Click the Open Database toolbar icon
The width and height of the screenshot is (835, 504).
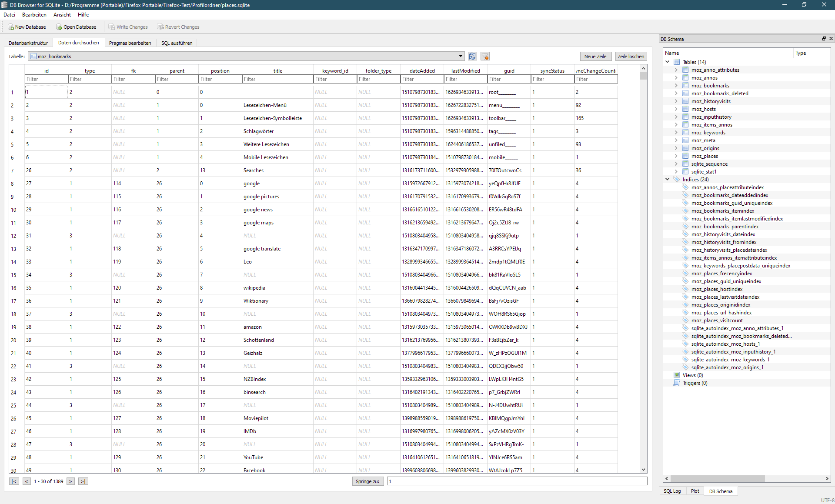[x=59, y=27]
